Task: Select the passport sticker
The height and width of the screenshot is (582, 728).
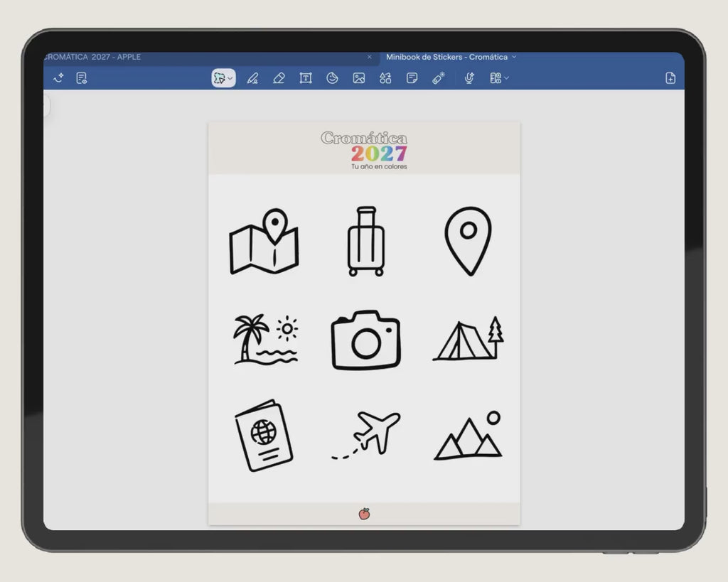Action: (x=264, y=436)
